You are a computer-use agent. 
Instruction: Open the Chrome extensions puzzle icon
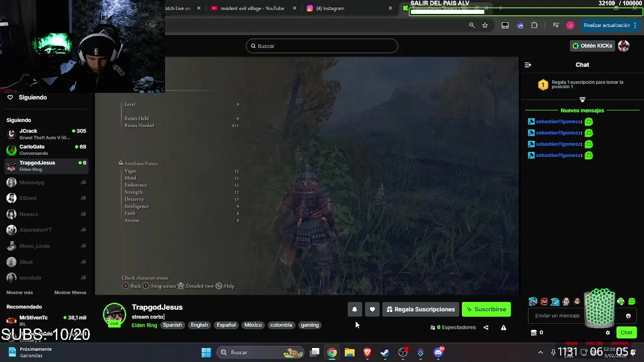tap(534, 25)
